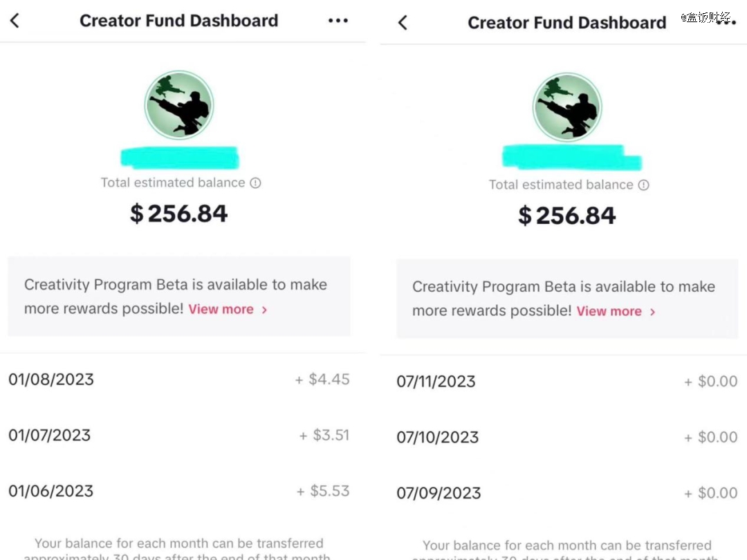Image resolution: width=747 pixels, height=560 pixels.
Task: Tap the karate profile avatar on left
Action: (179, 105)
